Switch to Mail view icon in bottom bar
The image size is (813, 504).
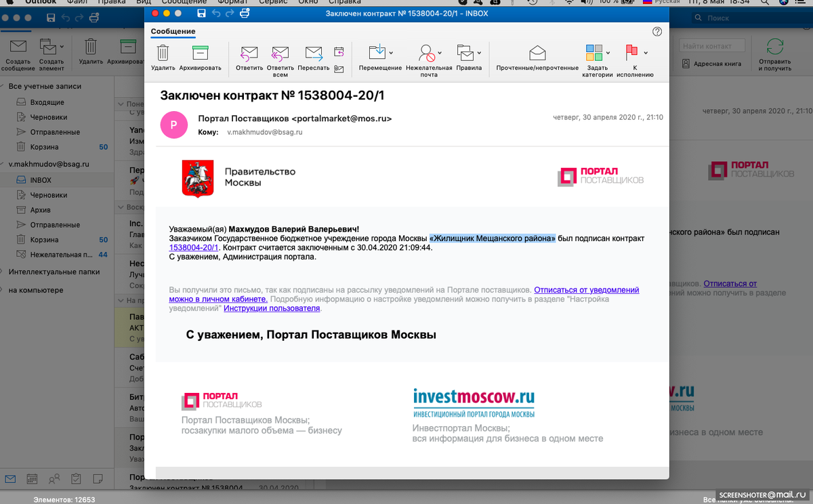click(12, 478)
